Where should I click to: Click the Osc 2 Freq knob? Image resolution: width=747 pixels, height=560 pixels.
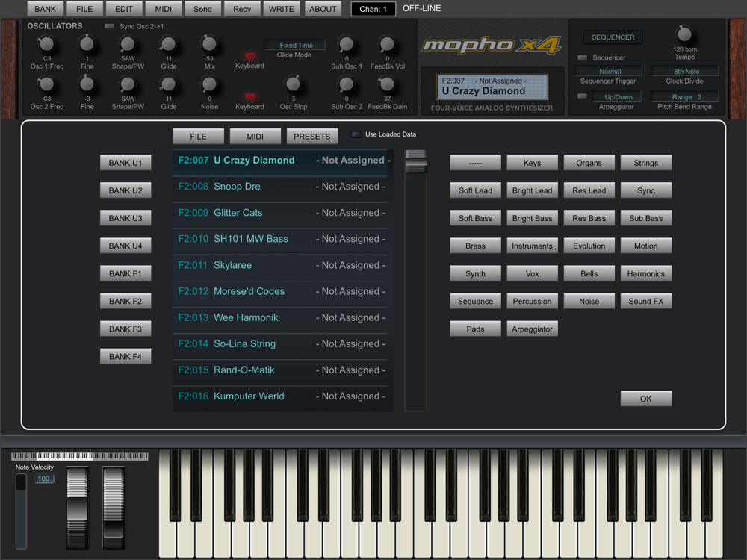point(46,84)
